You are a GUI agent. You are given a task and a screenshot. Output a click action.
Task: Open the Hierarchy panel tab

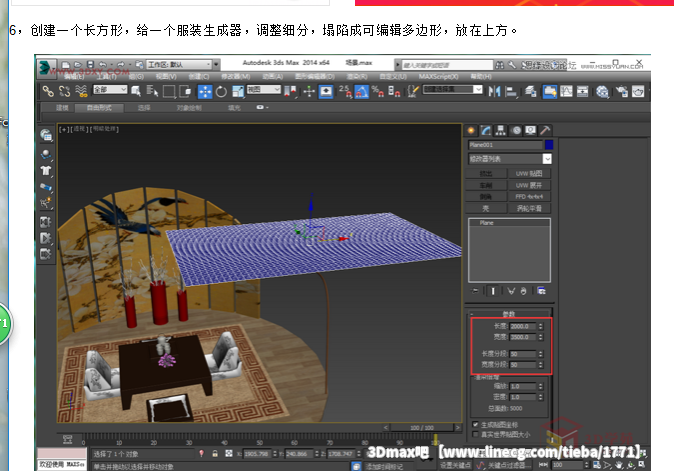tap(501, 130)
